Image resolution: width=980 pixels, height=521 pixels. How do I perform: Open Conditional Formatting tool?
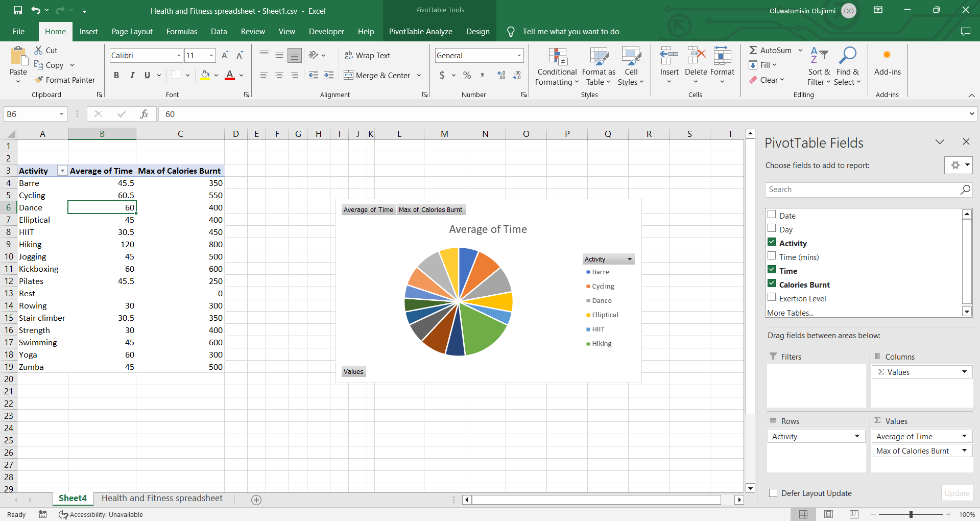tap(557, 66)
